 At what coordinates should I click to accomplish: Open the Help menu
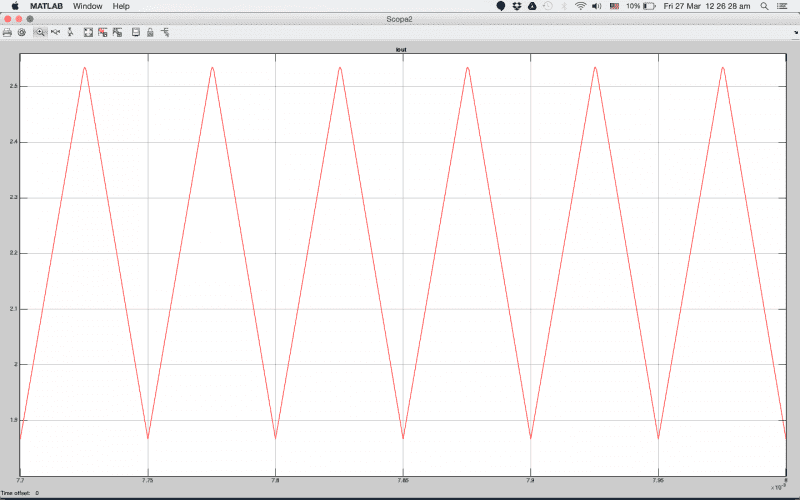pos(121,6)
